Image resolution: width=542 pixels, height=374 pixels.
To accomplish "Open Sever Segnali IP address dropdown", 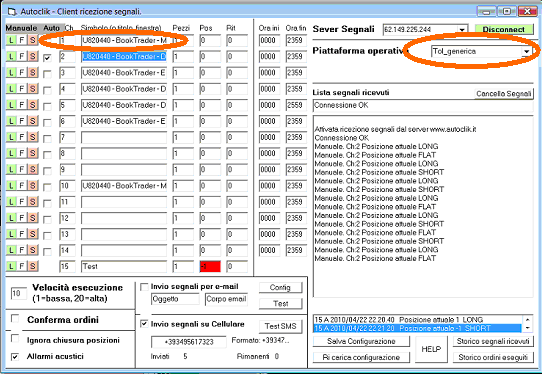I will (x=462, y=30).
